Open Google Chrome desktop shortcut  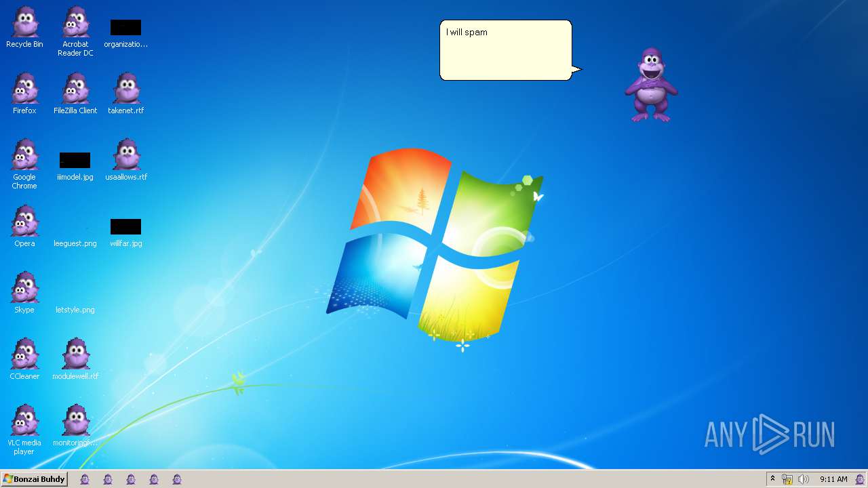click(x=24, y=165)
